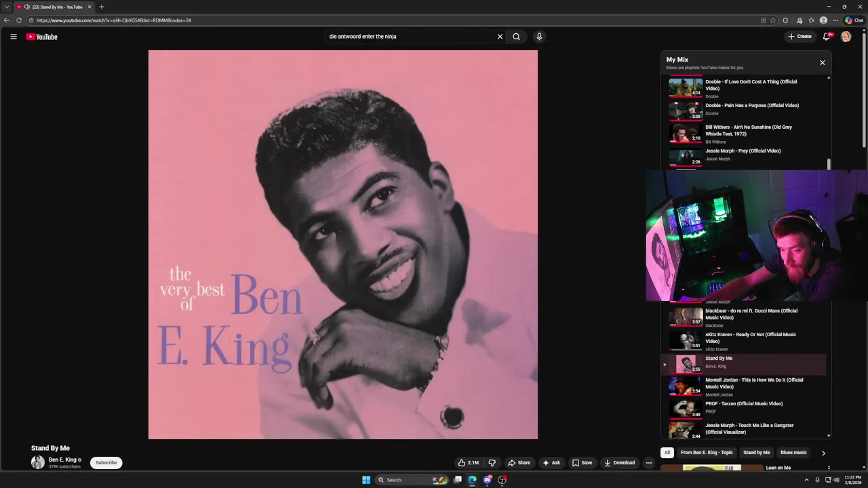Clear the search box with the X
Image resolution: width=868 pixels, height=488 pixels.
tap(500, 37)
